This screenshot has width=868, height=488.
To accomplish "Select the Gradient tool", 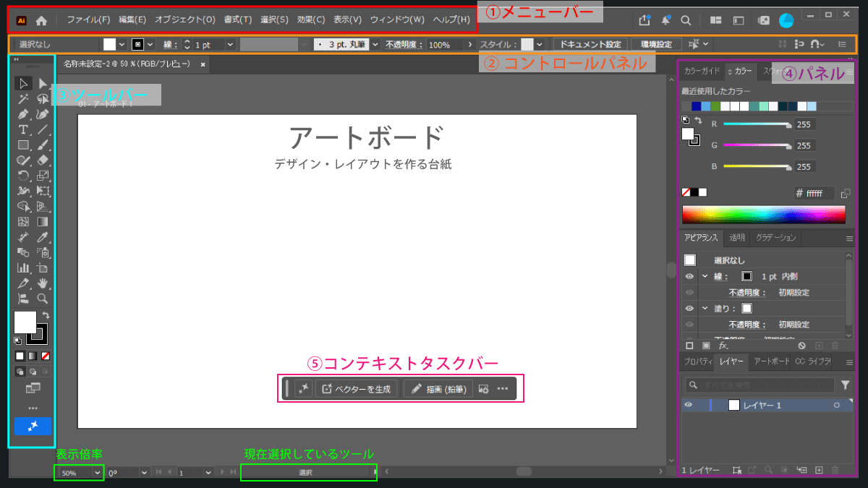I will [43, 221].
